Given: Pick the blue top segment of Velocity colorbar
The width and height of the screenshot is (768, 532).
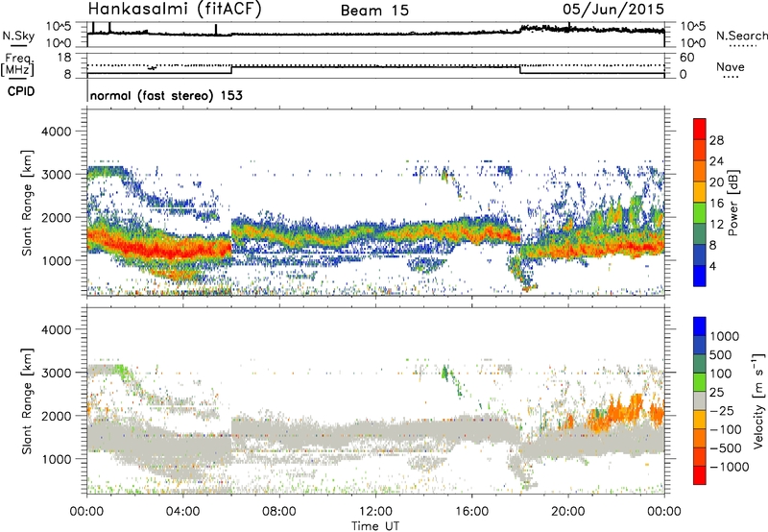Looking at the screenshot, I should [x=700, y=326].
